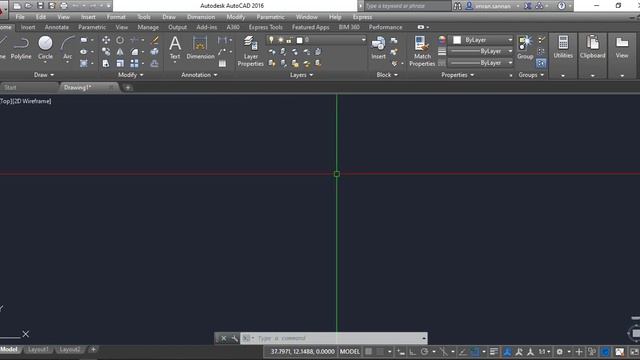
Task: Close the command line with X
Action: click(x=224, y=338)
